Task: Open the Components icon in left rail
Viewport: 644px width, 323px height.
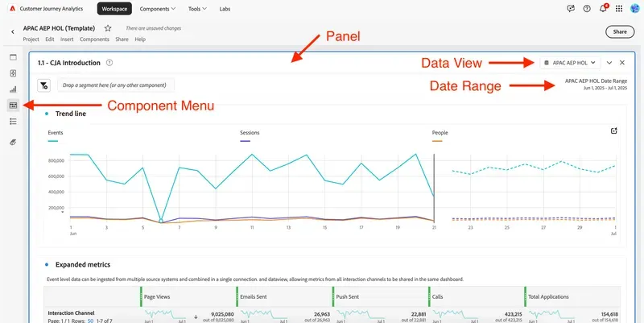Action: click(x=13, y=106)
